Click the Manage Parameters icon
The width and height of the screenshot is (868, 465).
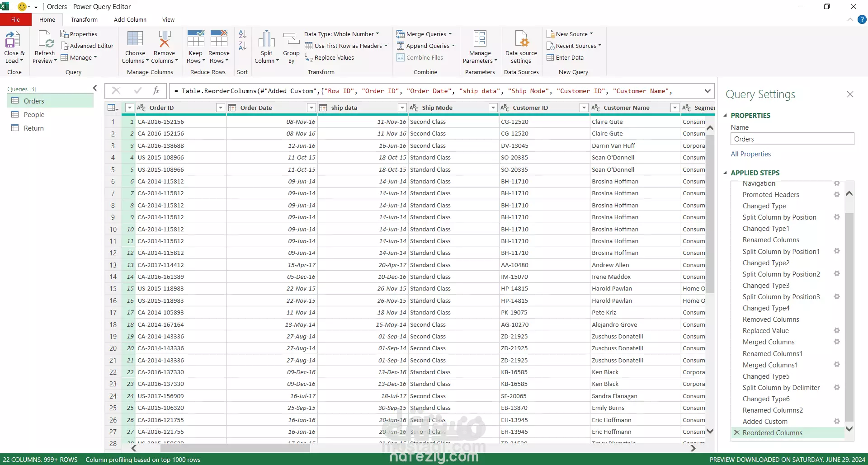[480, 39]
